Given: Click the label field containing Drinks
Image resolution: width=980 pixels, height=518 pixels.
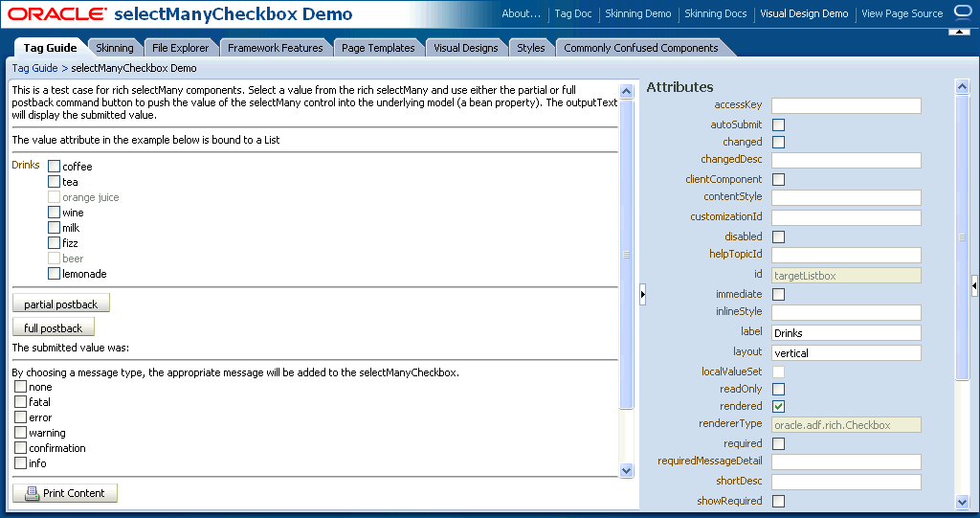Looking at the screenshot, I should pyautogui.click(x=846, y=333).
